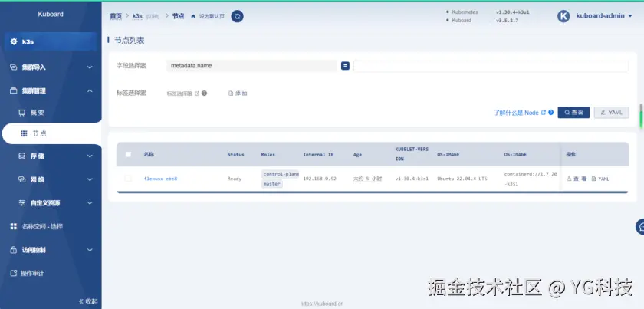The image size is (644, 309).
Task: Select the 节点 menu item in sidebar
Action: (x=51, y=133)
